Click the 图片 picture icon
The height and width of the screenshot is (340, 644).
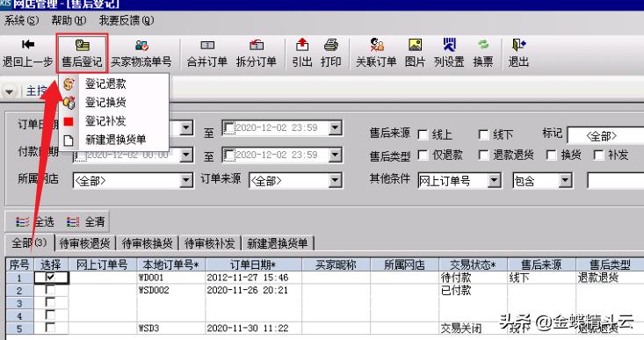(x=415, y=45)
